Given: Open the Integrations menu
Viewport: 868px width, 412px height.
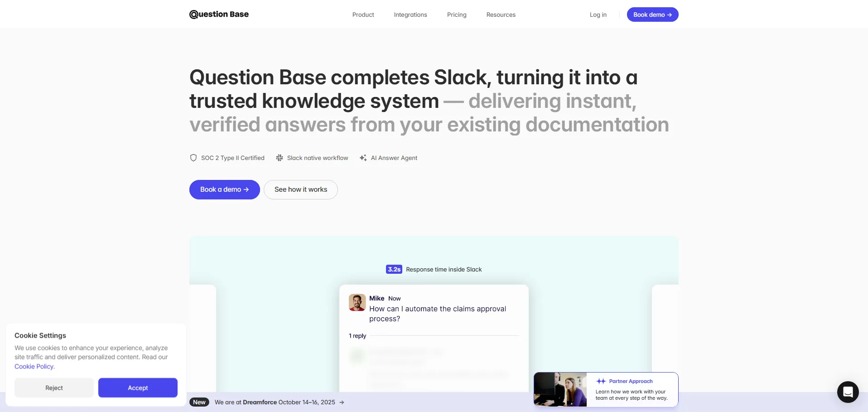Looking at the screenshot, I should (x=410, y=15).
